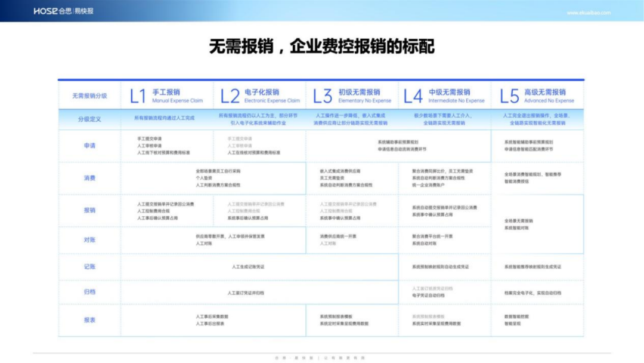Viewport: 644px width, 363px height.
Task: Click 统一企业消费账户 text
Action: point(428,185)
